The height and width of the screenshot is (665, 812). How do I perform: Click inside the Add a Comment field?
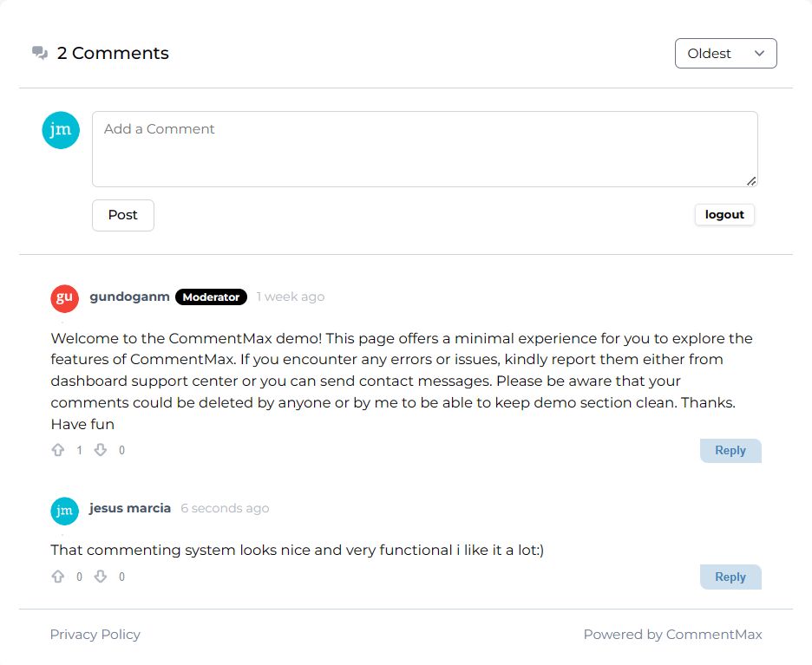[x=423, y=147]
